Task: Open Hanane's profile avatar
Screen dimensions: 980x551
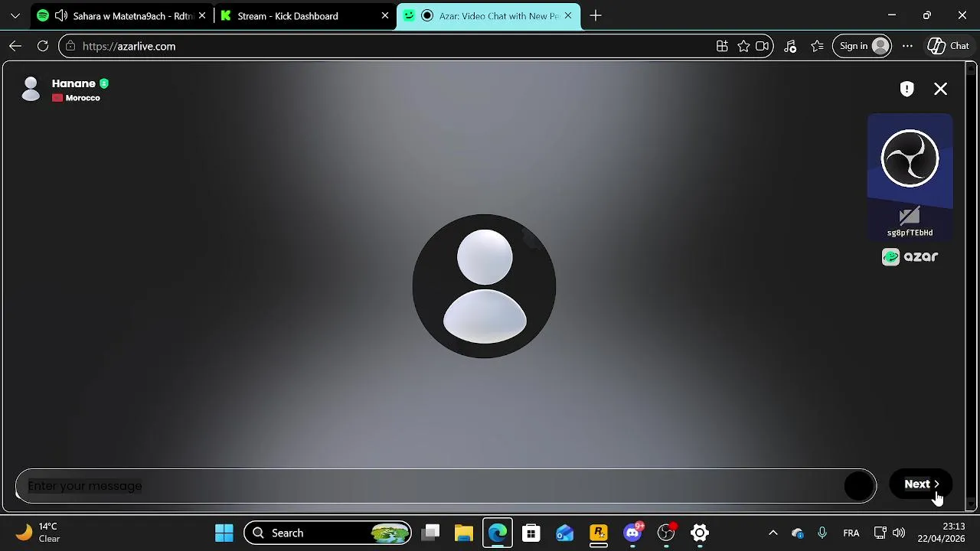Action: point(31,89)
